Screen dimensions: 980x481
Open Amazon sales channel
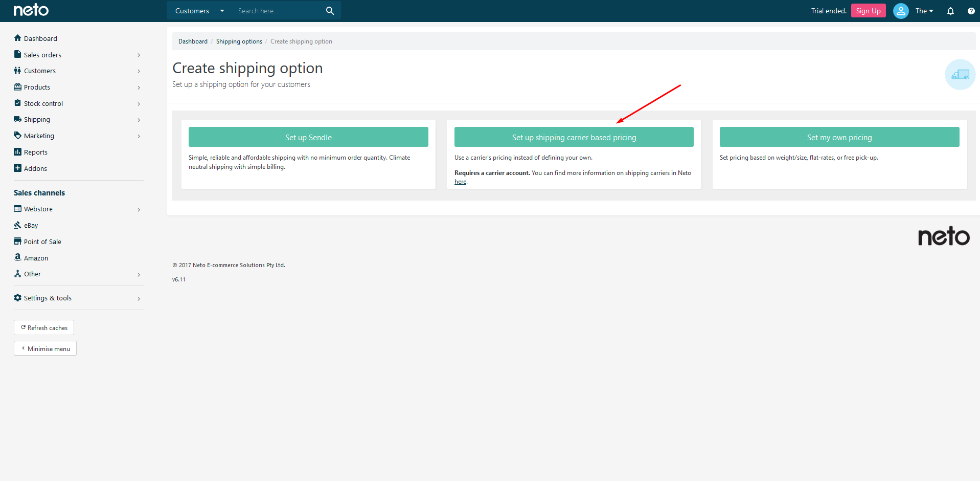(36, 258)
